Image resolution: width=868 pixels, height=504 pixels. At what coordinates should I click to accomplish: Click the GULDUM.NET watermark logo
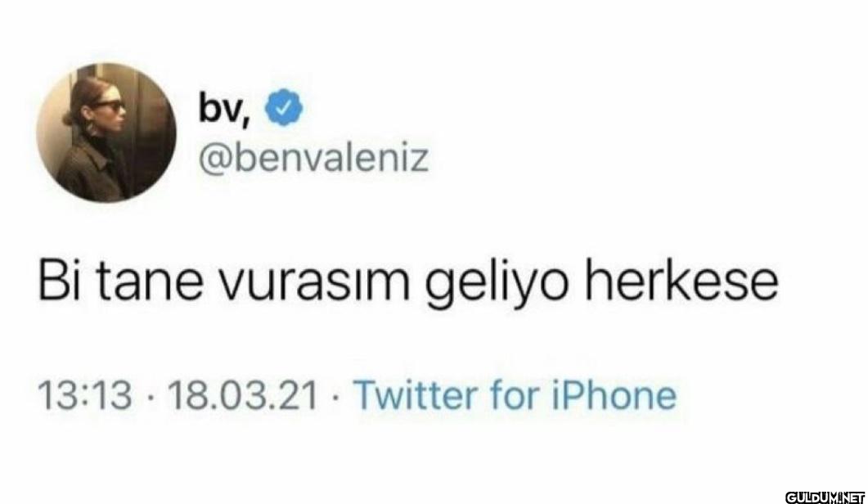coord(825,497)
